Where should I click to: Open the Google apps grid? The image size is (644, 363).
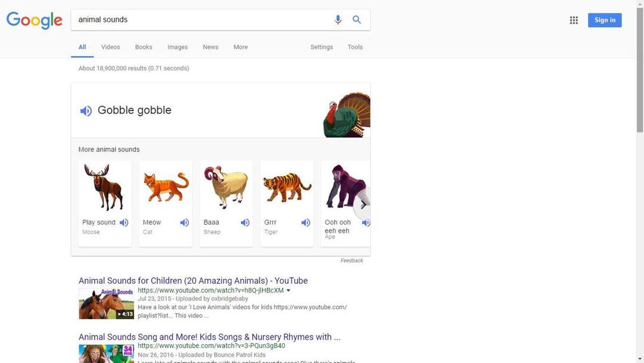tap(574, 20)
